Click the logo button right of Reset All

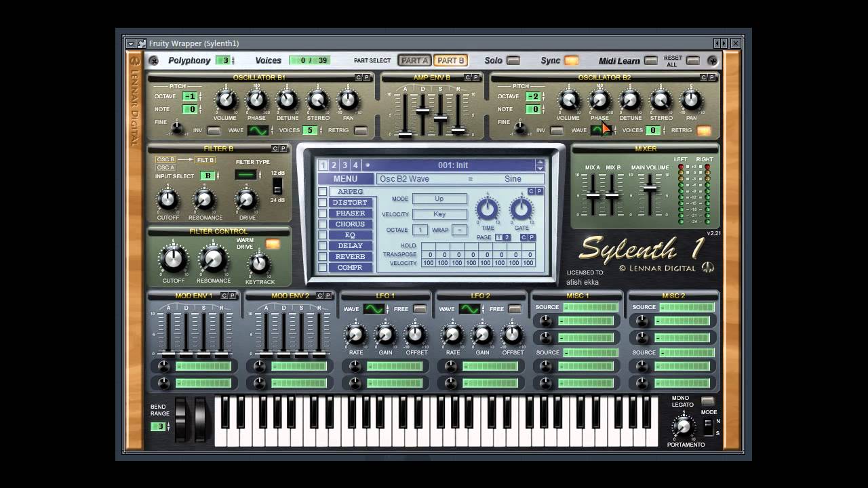pyautogui.click(x=712, y=60)
